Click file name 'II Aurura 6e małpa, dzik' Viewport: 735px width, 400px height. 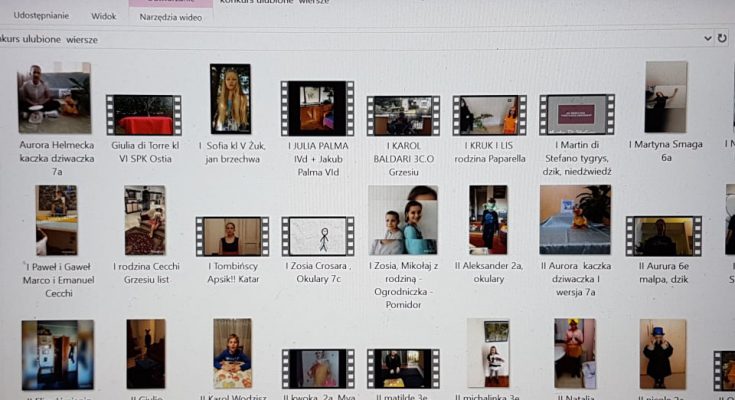(x=664, y=273)
